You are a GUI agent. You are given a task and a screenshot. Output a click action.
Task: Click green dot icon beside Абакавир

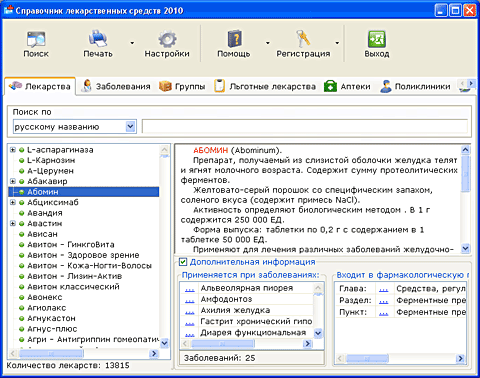pyautogui.click(x=21, y=181)
